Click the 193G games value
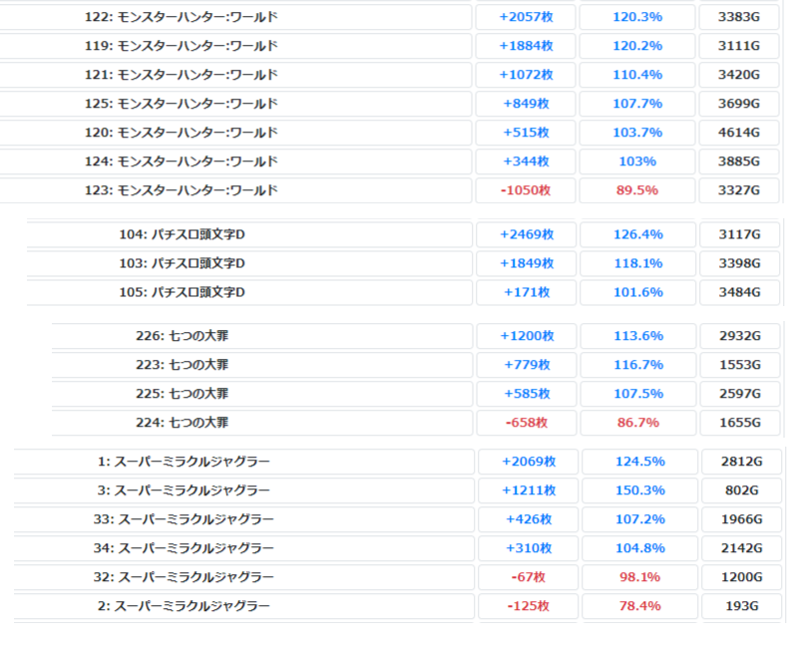Image resolution: width=812 pixels, height=646 pixels. pos(741,607)
